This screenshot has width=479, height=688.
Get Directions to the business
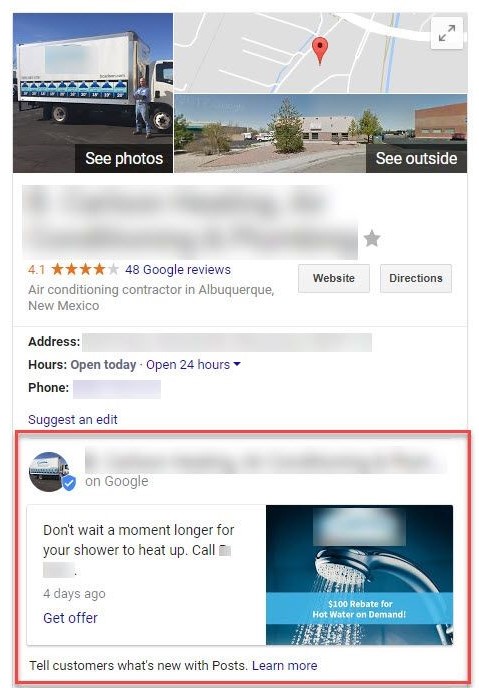tap(416, 278)
